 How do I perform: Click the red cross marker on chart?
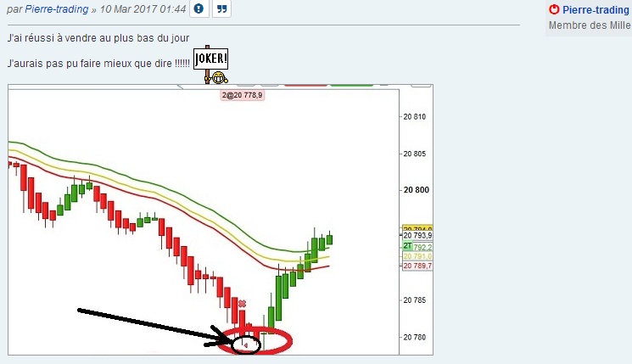(242, 304)
